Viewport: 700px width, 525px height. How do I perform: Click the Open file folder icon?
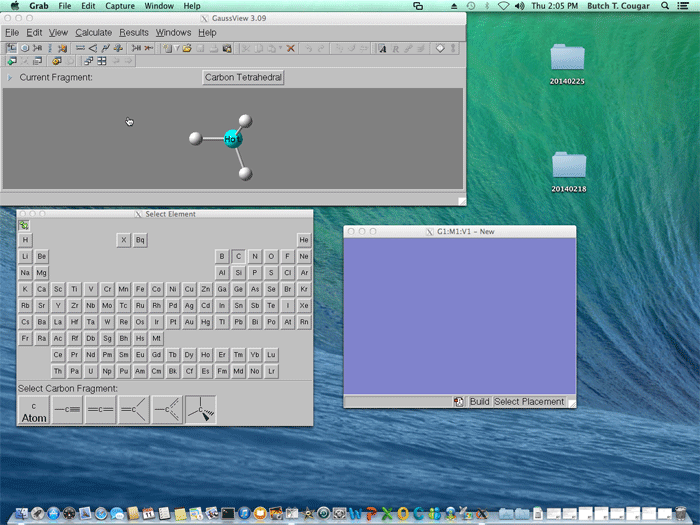[187, 48]
